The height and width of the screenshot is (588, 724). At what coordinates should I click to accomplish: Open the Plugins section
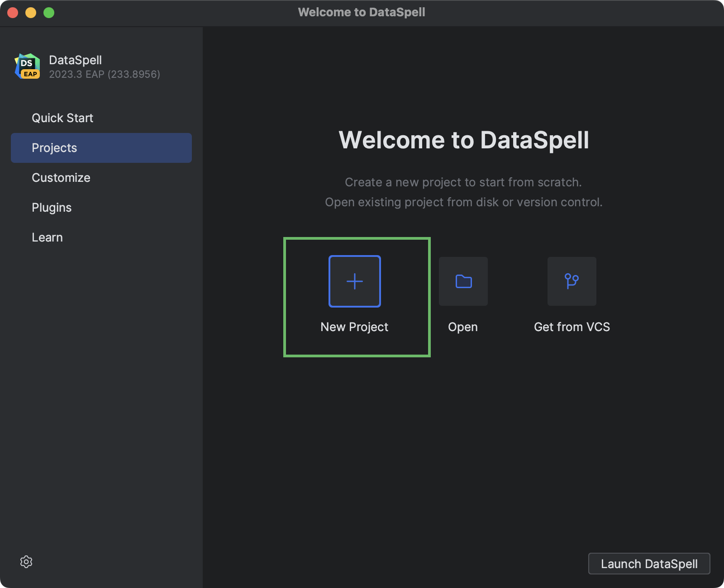pyautogui.click(x=52, y=207)
